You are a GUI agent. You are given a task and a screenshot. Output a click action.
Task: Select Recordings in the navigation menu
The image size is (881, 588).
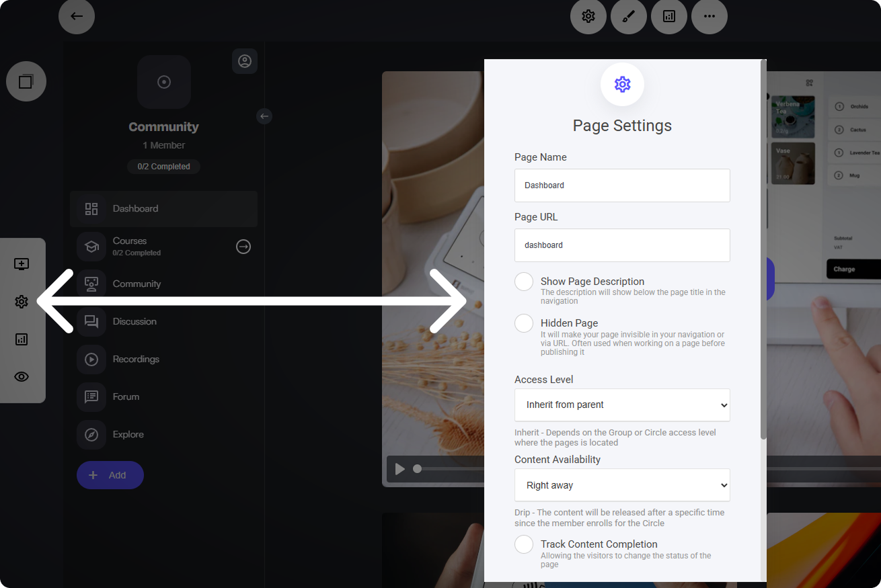136,359
